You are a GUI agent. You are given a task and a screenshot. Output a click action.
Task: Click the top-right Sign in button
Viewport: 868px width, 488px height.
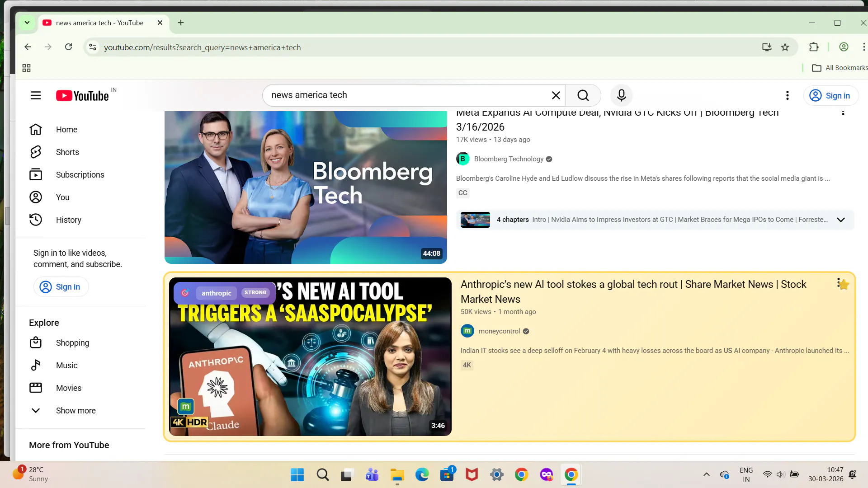click(831, 95)
